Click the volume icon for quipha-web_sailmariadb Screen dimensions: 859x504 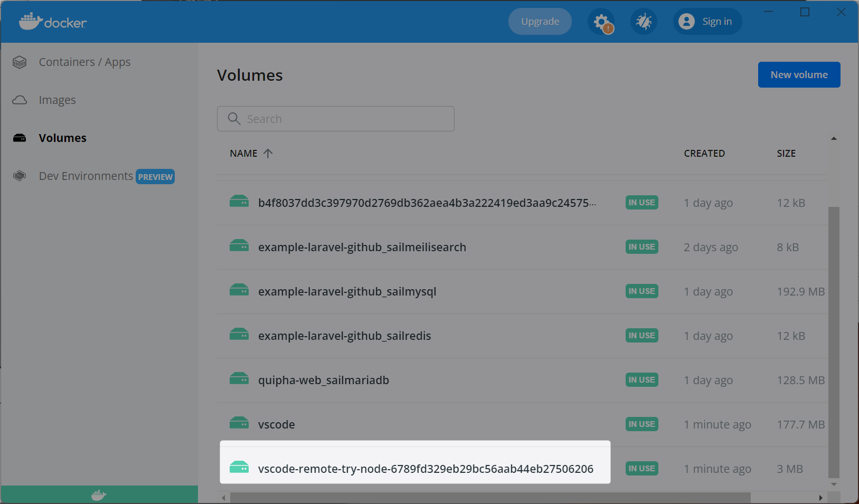tap(239, 379)
